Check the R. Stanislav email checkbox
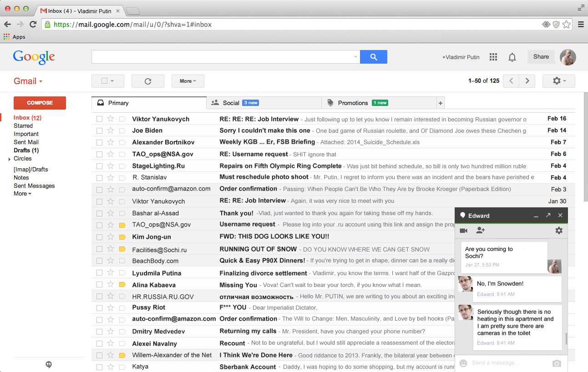Viewport: 588px width, 372px height. click(99, 177)
